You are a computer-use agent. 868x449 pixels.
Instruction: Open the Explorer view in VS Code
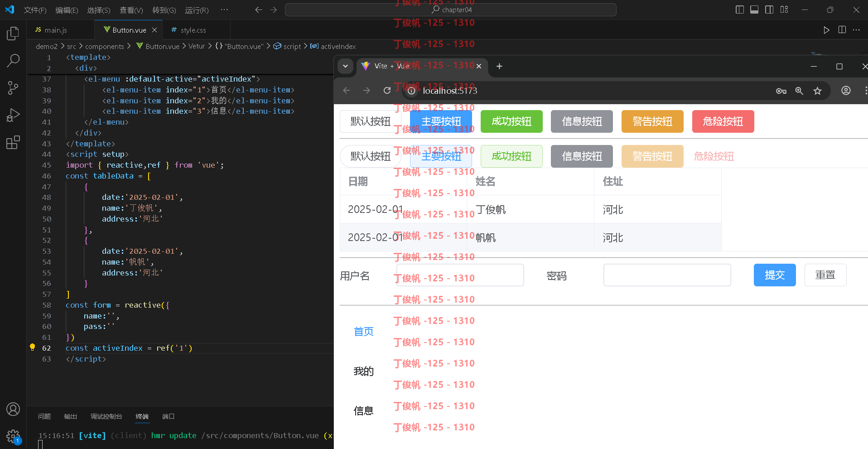(13, 34)
